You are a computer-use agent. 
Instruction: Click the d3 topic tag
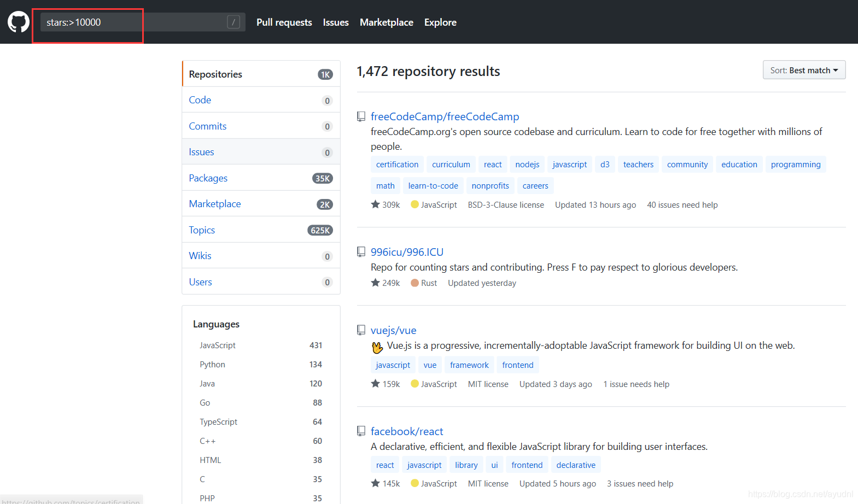point(605,165)
